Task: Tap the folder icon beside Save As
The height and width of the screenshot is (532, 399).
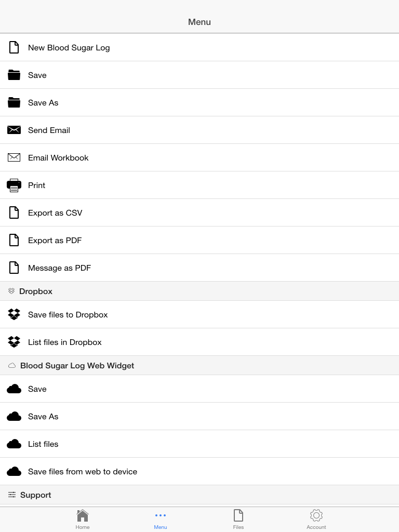Action: pos(14,102)
